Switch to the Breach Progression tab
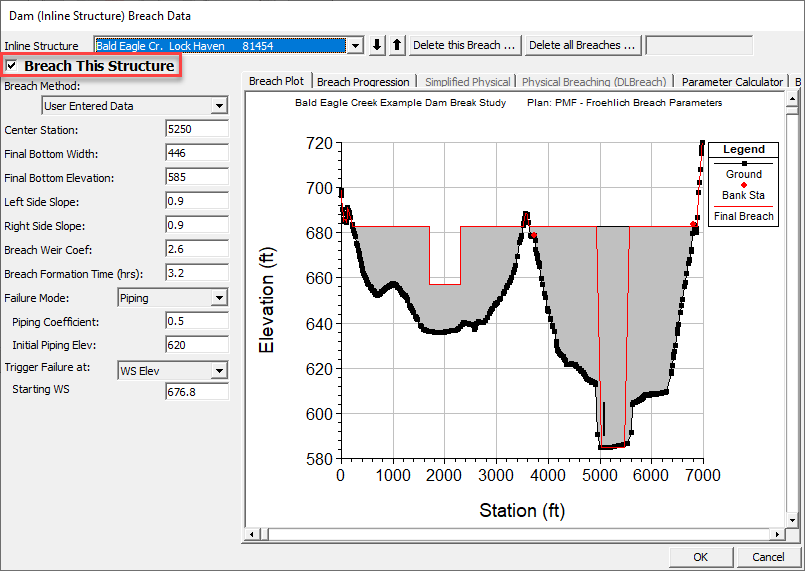Image resolution: width=805 pixels, height=571 pixels. point(363,82)
